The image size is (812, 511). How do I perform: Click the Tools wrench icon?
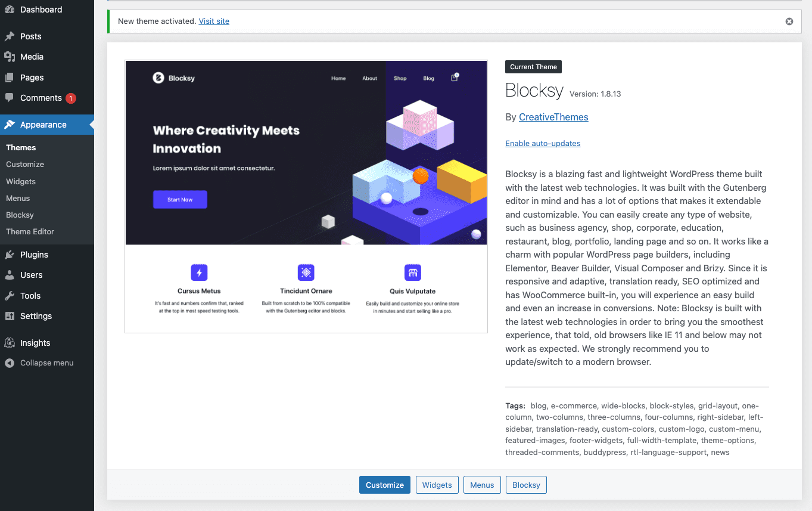pos(10,296)
